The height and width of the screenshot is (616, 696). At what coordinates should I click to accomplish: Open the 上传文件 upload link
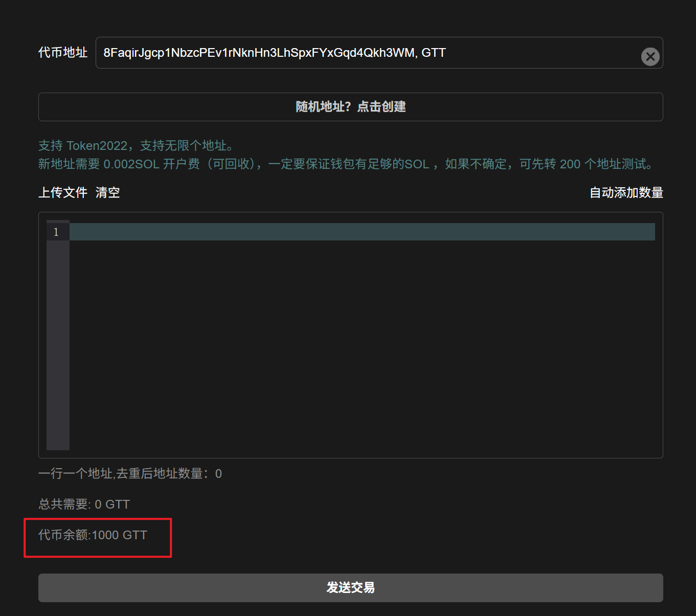[x=63, y=192]
